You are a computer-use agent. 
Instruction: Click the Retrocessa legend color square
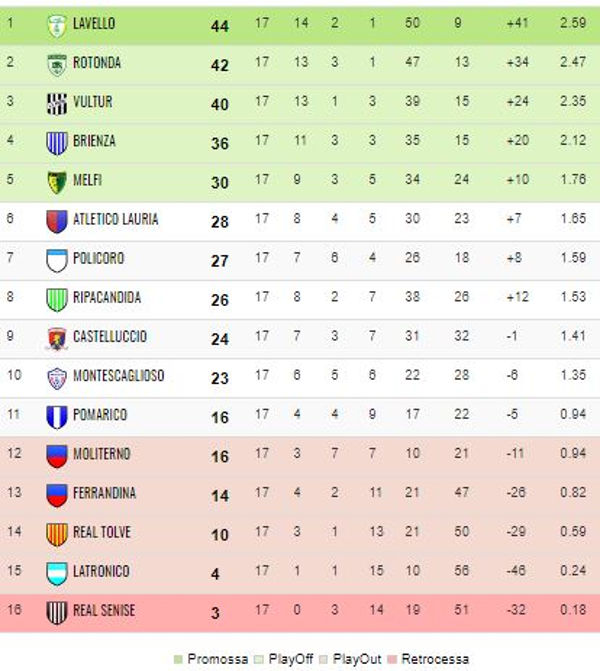392,659
